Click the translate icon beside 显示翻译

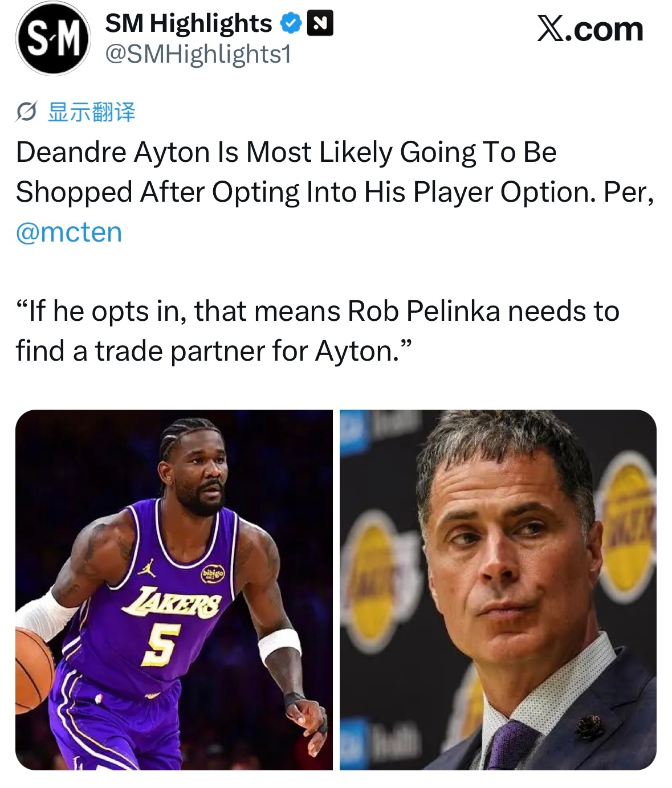27,112
